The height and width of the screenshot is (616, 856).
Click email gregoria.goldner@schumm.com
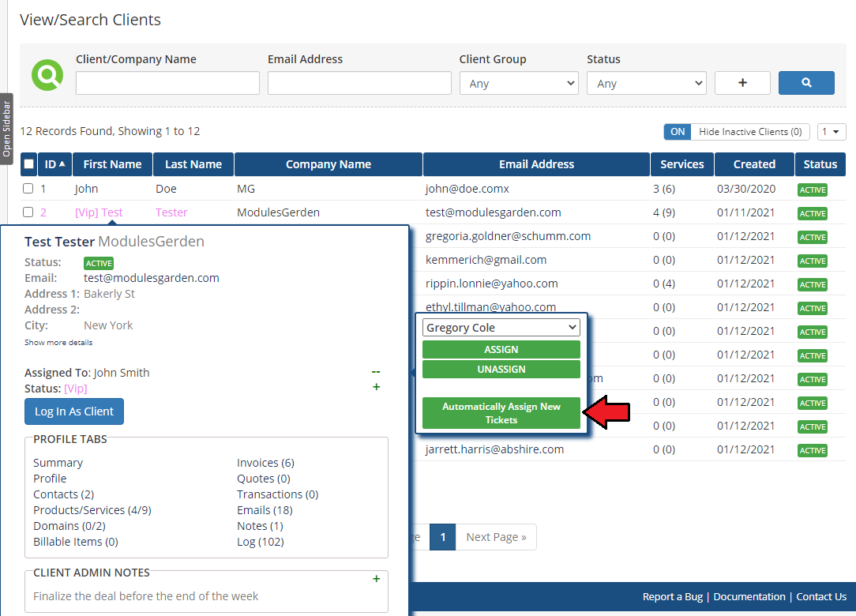click(508, 236)
